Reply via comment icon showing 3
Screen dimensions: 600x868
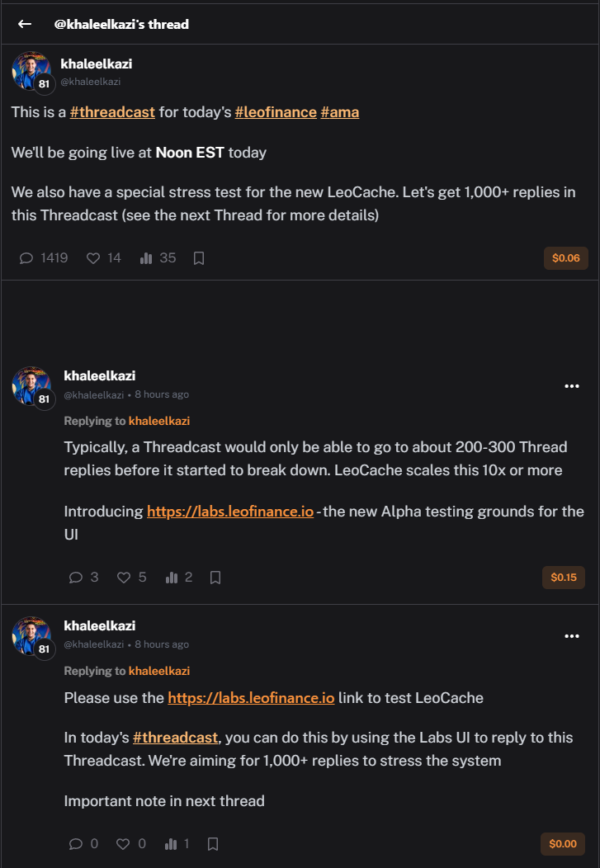click(x=76, y=578)
